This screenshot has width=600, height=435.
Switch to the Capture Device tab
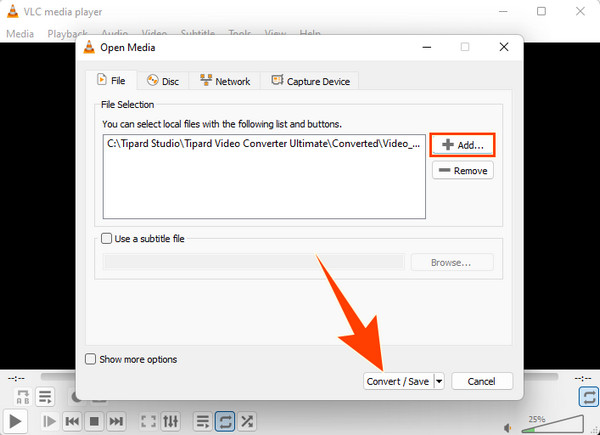(310, 81)
